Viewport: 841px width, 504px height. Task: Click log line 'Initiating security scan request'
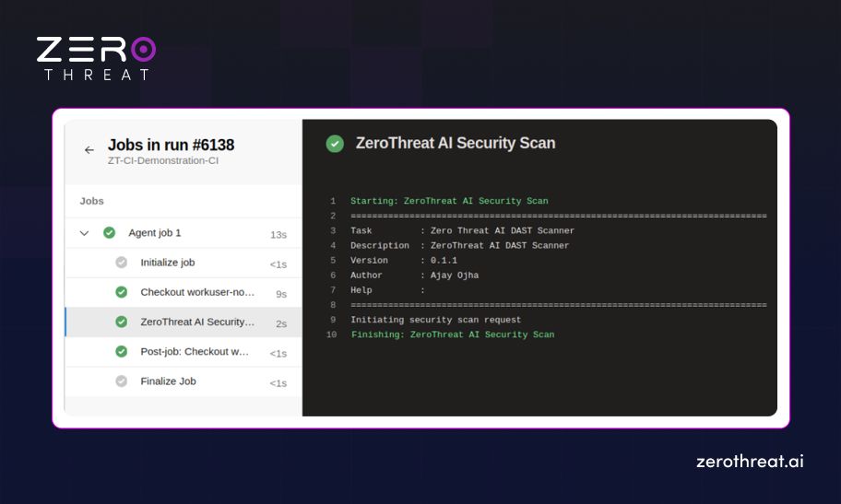point(435,320)
